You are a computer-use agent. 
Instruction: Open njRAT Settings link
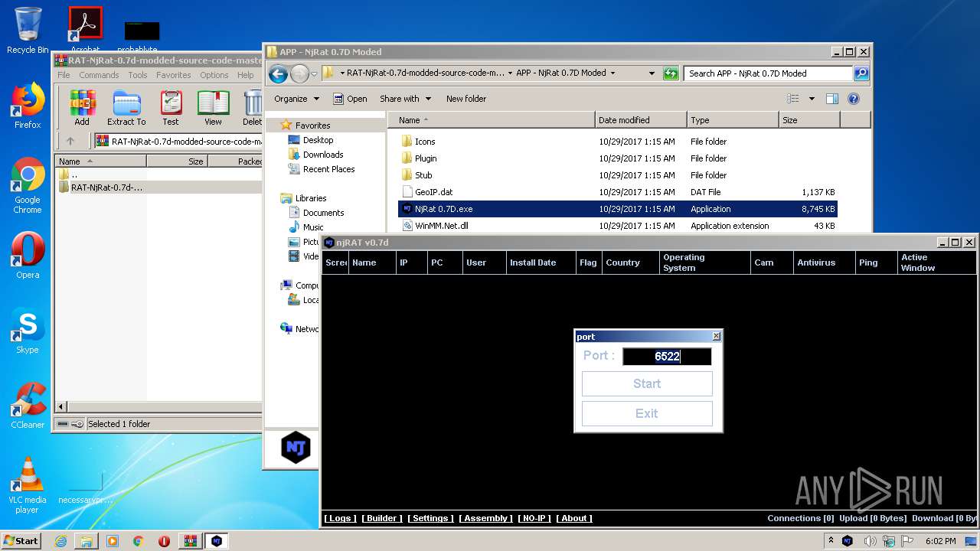pyautogui.click(x=431, y=518)
